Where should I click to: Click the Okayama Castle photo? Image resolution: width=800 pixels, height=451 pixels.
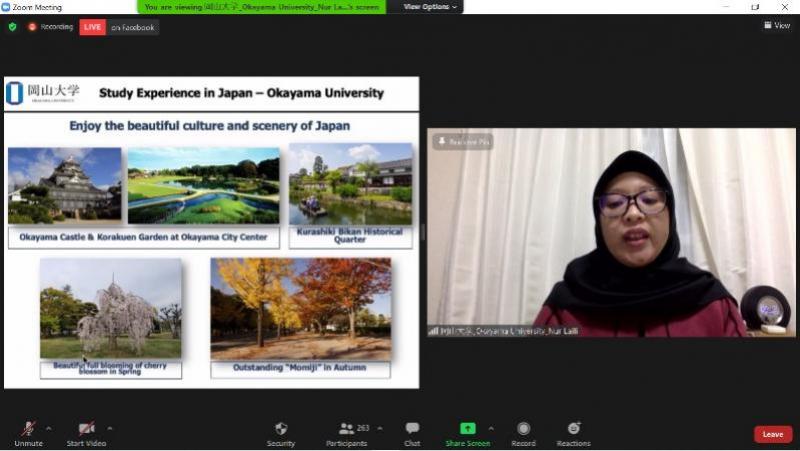(x=65, y=186)
